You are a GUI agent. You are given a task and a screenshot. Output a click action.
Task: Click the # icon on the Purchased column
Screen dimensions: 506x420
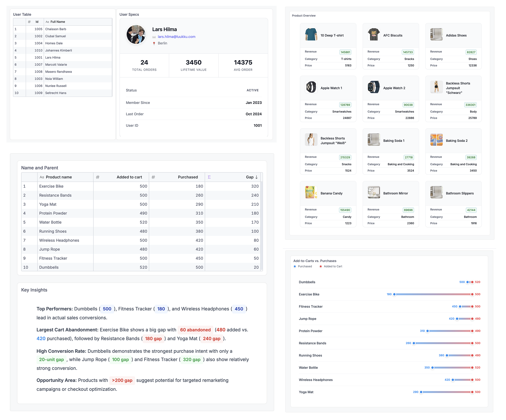pyautogui.click(x=153, y=177)
